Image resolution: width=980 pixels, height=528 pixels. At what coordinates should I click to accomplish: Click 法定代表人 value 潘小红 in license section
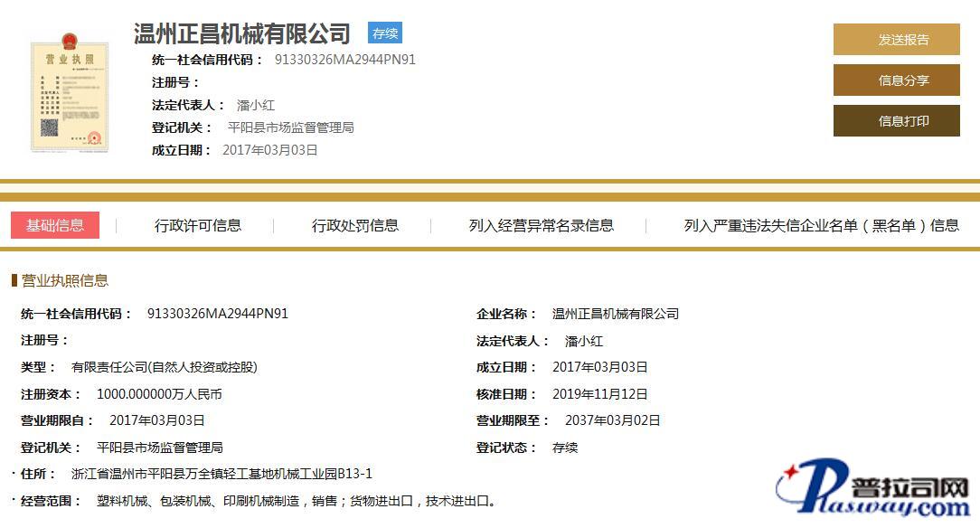tap(584, 341)
